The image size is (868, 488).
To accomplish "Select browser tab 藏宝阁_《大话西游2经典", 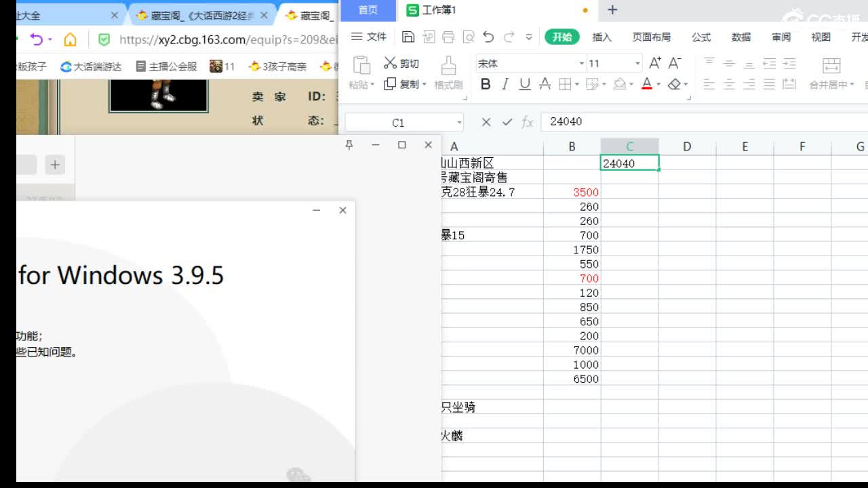I will point(202,15).
